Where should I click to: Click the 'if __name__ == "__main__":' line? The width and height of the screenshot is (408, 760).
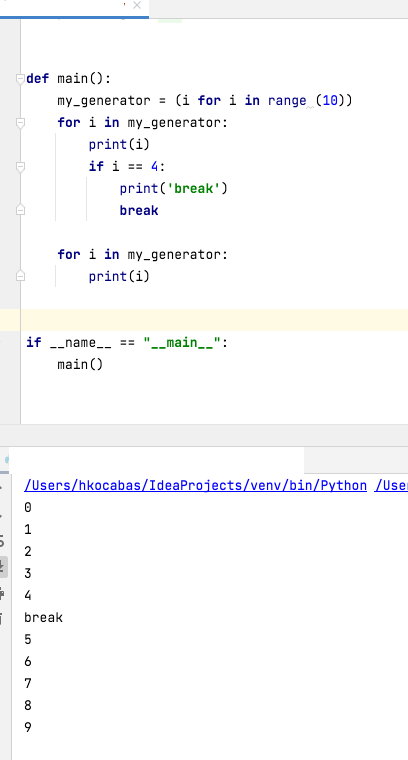[126, 343]
